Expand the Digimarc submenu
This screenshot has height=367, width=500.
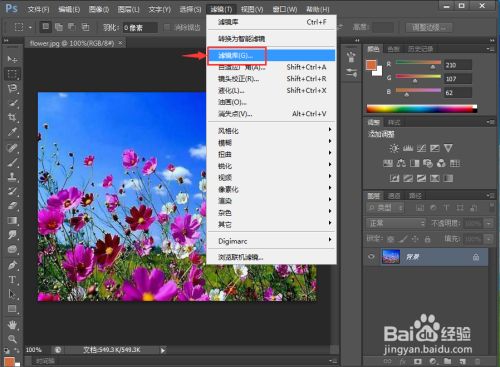[x=271, y=241]
